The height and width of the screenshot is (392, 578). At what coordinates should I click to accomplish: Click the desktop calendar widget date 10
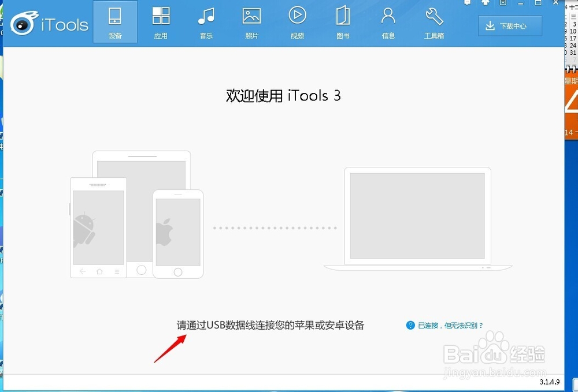click(573, 31)
